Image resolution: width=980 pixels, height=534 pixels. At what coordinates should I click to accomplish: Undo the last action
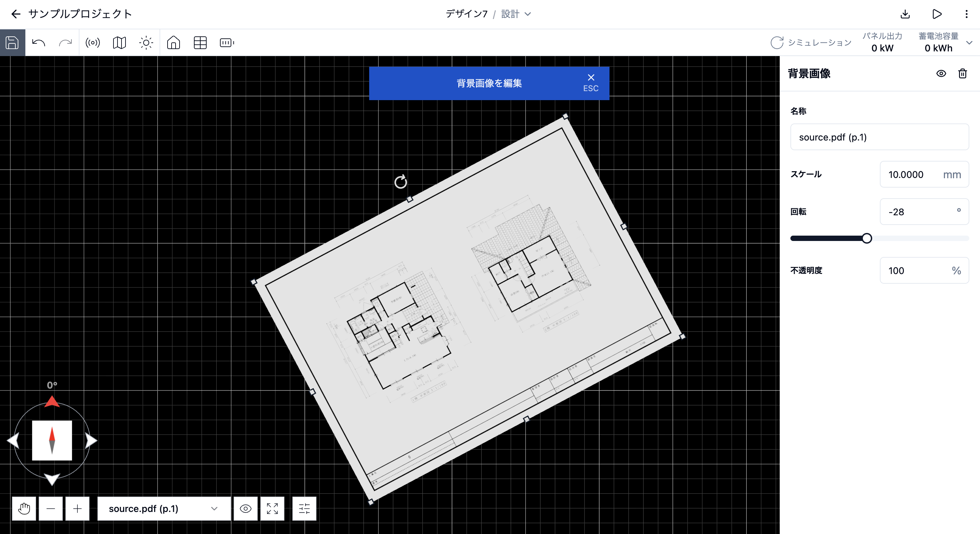pyautogui.click(x=39, y=43)
